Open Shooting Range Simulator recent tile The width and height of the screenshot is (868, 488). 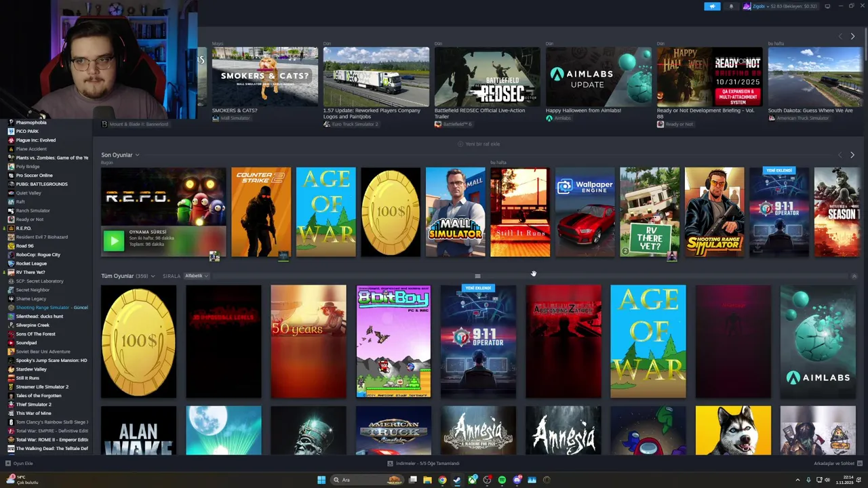715,212
